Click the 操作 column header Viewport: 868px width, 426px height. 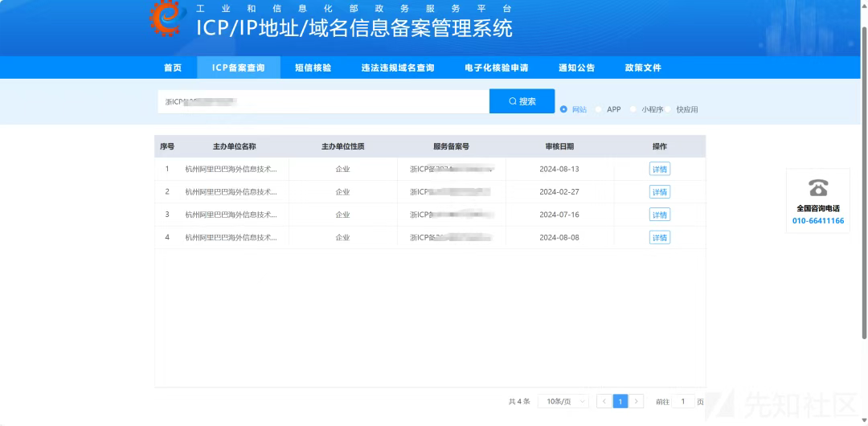pos(660,146)
